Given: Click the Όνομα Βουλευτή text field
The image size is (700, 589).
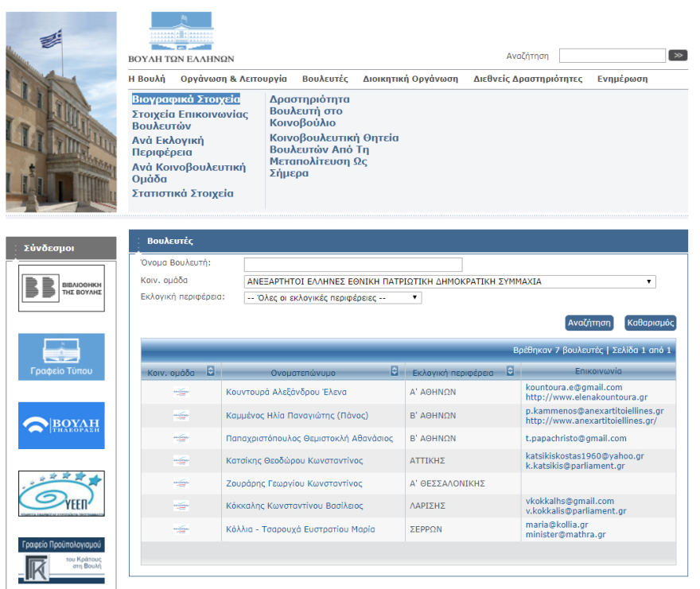Looking at the screenshot, I should tap(352, 265).
